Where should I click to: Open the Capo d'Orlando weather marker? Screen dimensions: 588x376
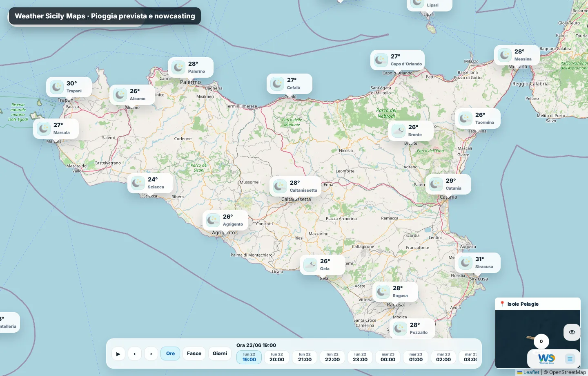[398, 60]
